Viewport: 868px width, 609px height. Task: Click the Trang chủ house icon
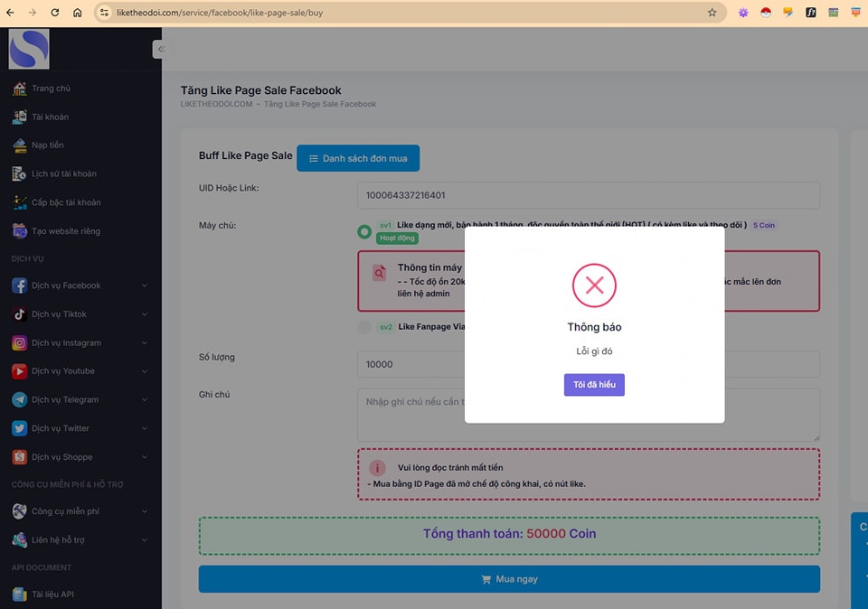pyautogui.click(x=19, y=89)
